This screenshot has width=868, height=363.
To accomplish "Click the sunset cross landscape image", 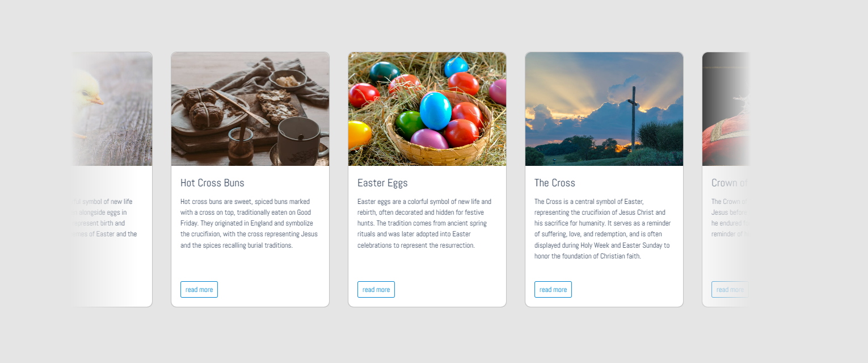I will (x=604, y=109).
